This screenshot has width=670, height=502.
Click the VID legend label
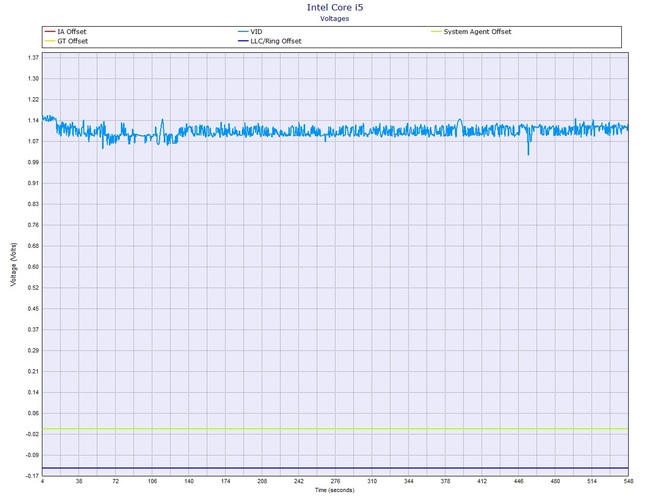pyautogui.click(x=256, y=32)
